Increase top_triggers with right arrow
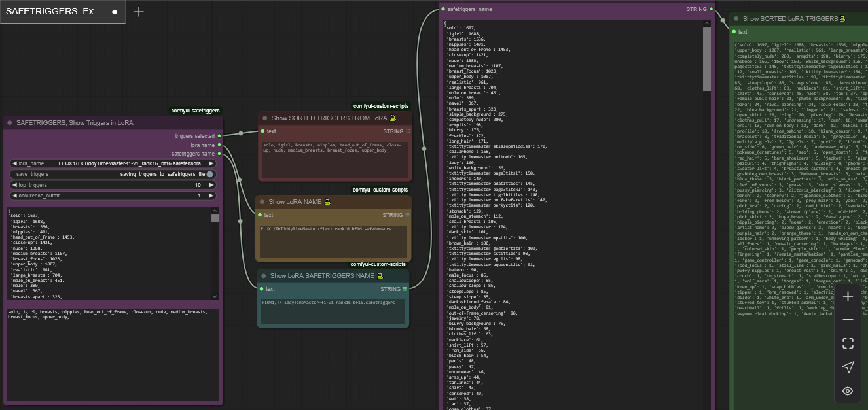Image resolution: width=868 pixels, height=410 pixels. (211, 185)
